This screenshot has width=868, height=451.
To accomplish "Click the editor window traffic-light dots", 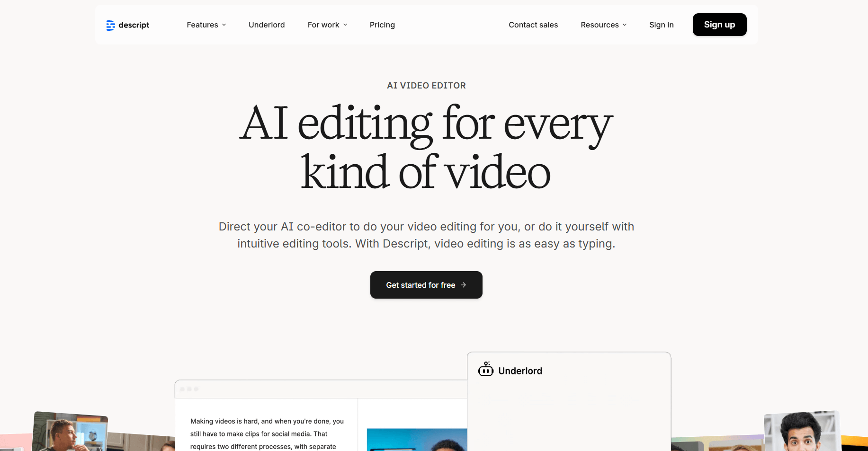I will (x=189, y=389).
